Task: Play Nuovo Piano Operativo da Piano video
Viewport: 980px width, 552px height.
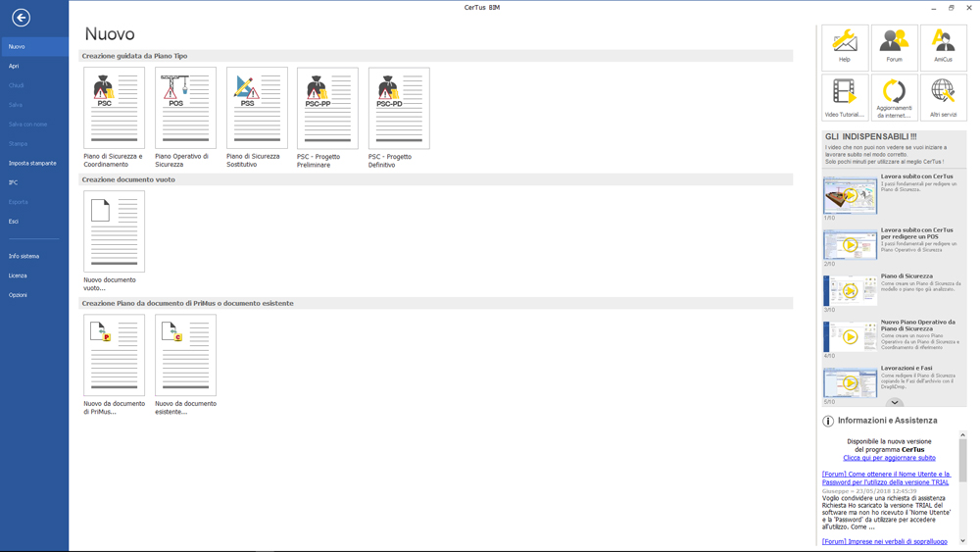Action: pyautogui.click(x=850, y=337)
